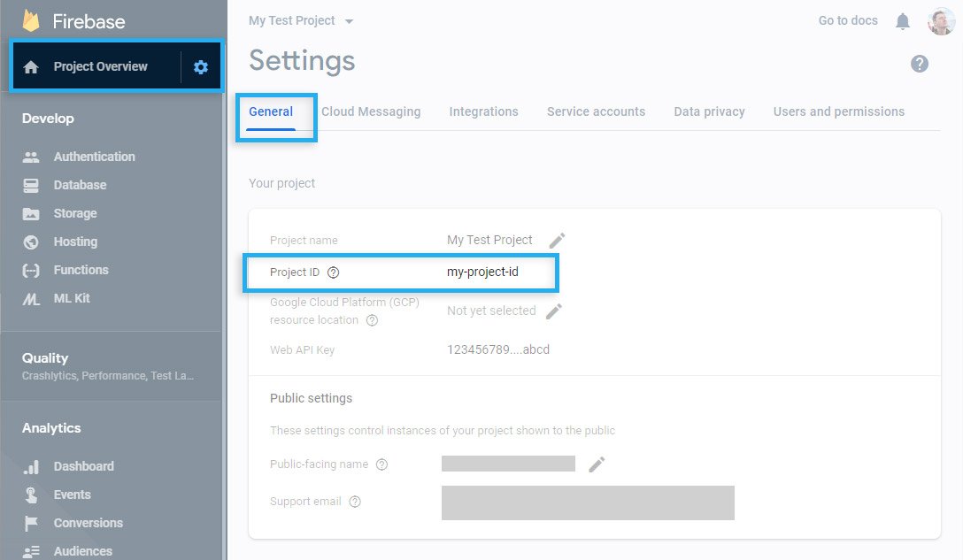
Task: Open project settings gear icon
Action: [201, 67]
